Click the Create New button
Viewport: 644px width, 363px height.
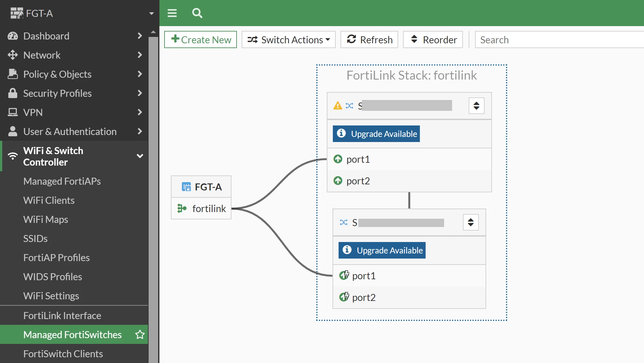[201, 39]
